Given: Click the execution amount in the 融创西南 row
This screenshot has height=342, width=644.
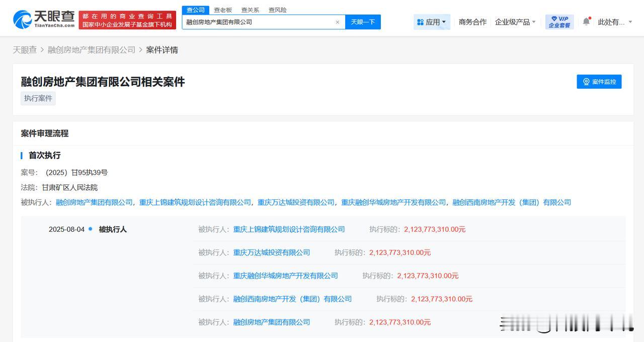Looking at the screenshot, I should (442, 299).
